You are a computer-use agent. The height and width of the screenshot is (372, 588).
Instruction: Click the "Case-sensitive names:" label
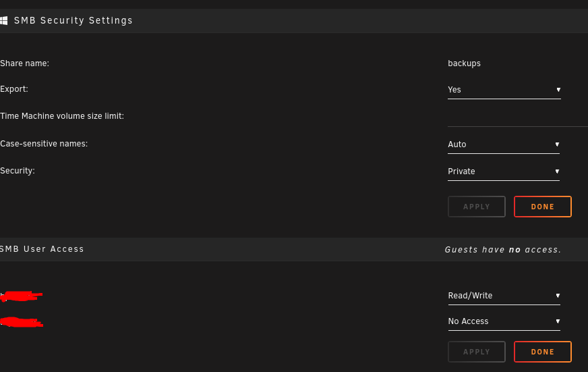click(x=44, y=144)
